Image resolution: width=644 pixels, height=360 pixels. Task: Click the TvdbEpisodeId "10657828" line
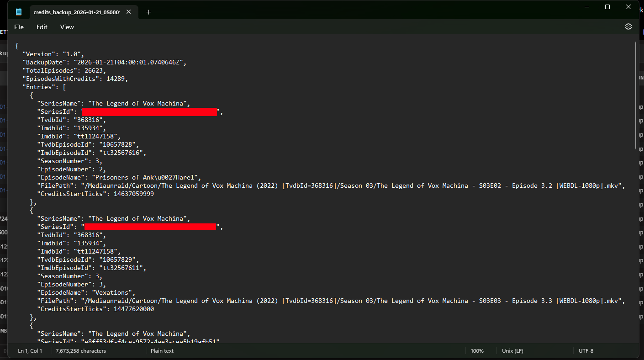(88, 144)
